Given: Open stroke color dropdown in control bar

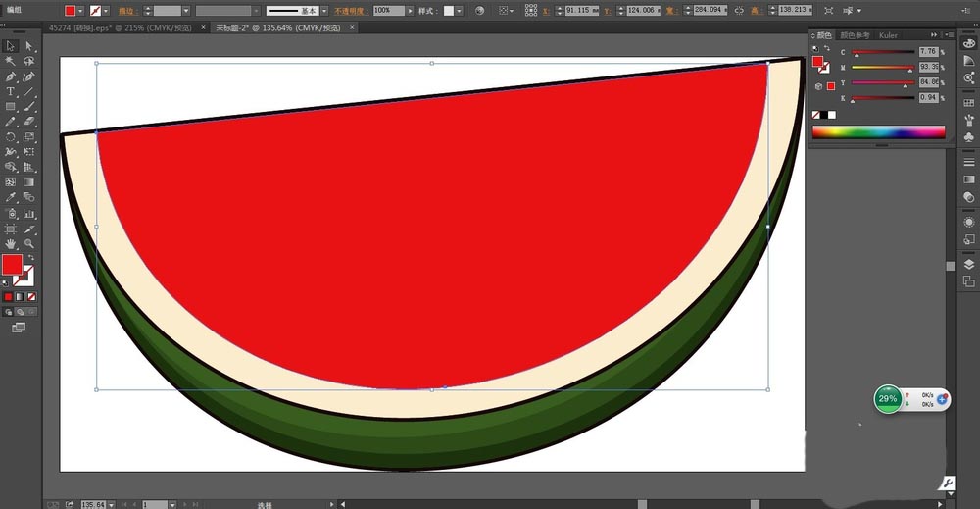Looking at the screenshot, I should tap(106, 11).
